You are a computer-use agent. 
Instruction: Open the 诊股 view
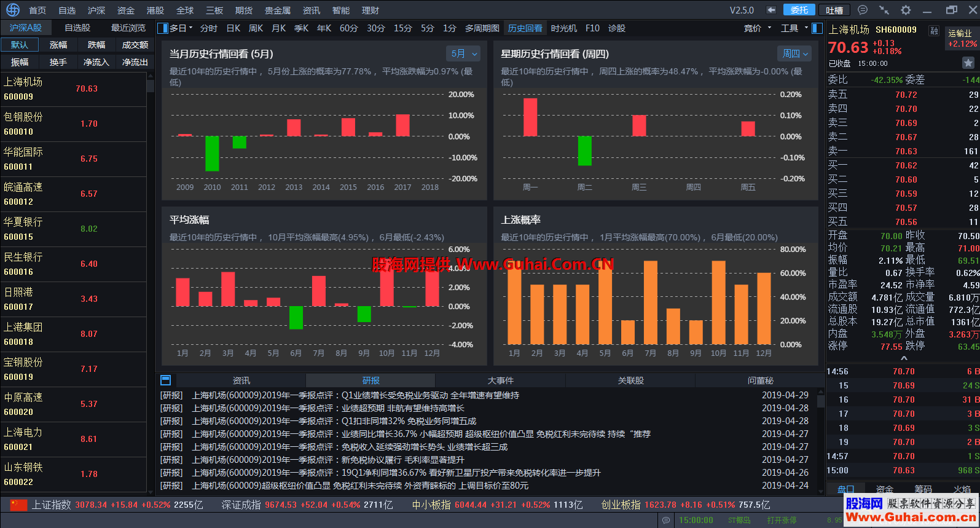point(617,28)
